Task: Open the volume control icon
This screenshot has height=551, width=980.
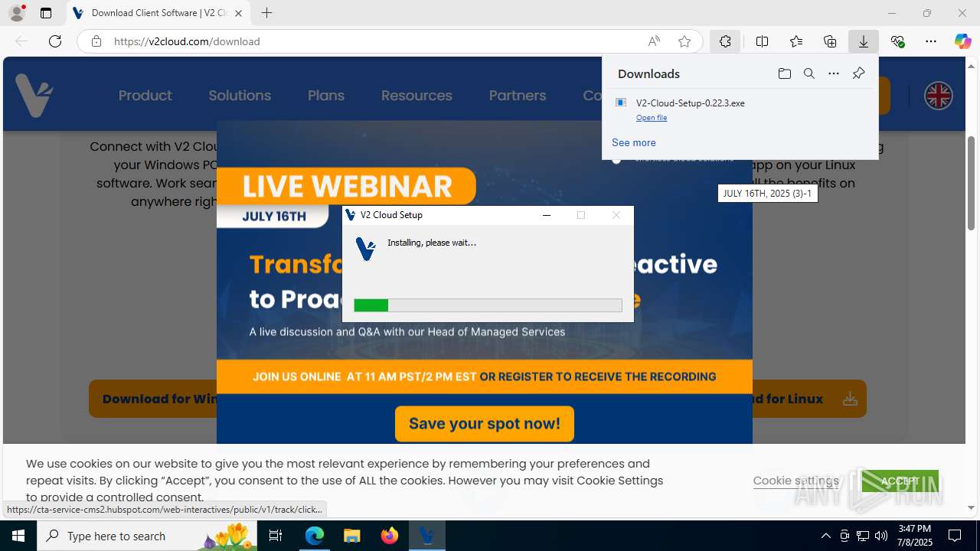Action: 881,536
